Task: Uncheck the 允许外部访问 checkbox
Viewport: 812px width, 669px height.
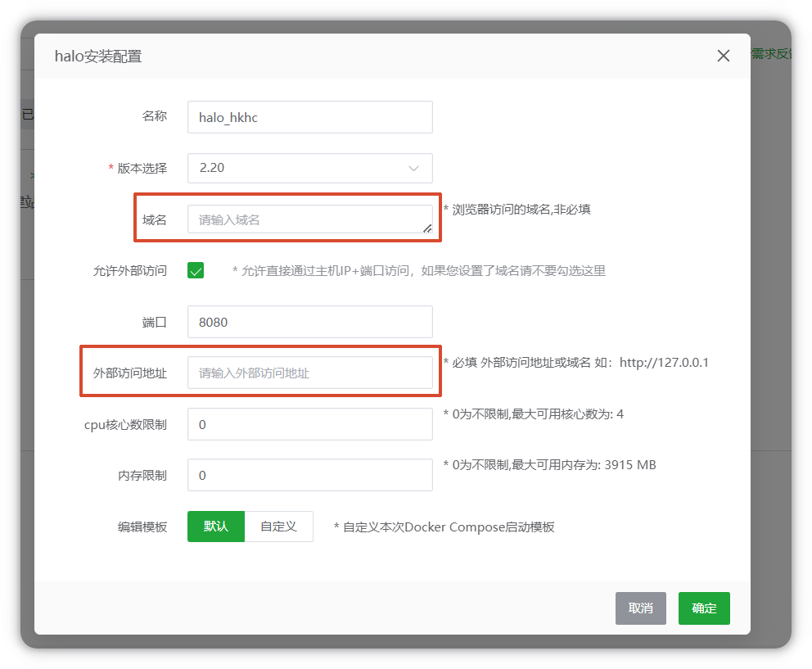Action: (x=196, y=270)
